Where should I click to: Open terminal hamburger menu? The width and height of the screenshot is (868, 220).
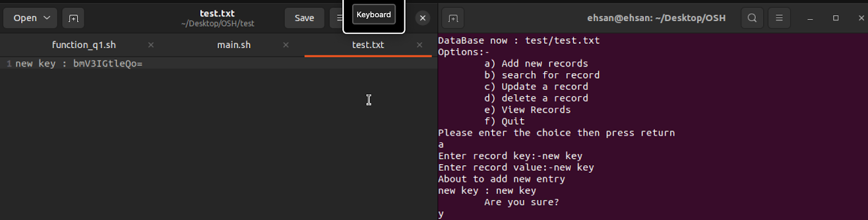point(779,18)
